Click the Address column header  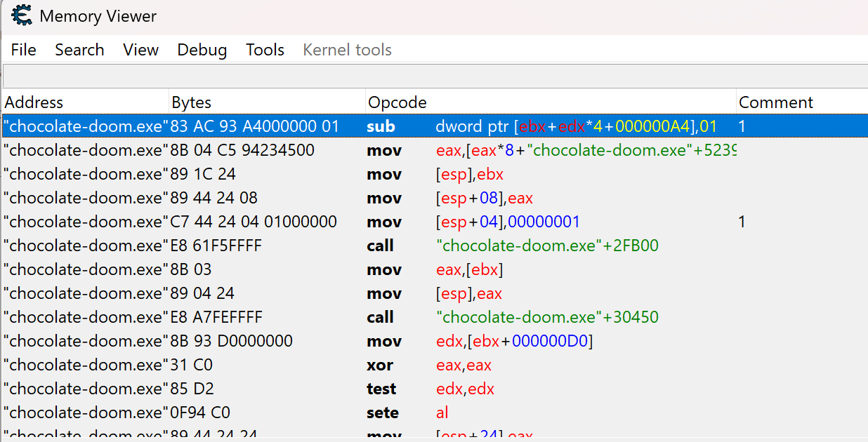tap(85, 102)
